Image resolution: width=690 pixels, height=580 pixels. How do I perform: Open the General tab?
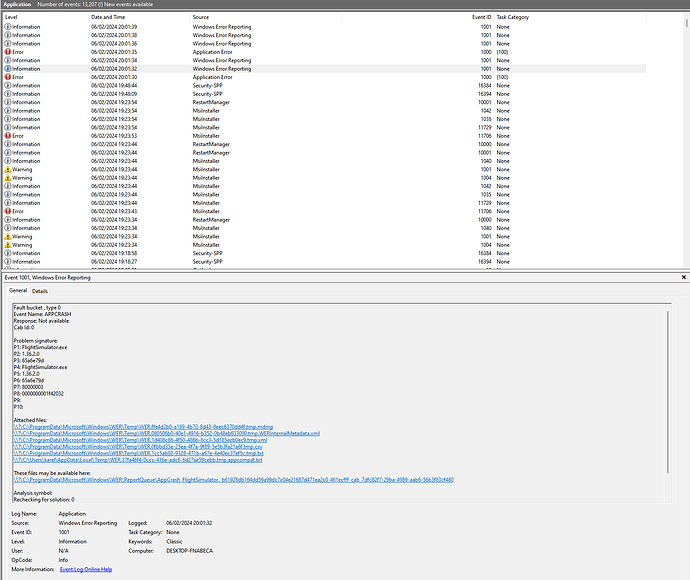pyautogui.click(x=18, y=291)
